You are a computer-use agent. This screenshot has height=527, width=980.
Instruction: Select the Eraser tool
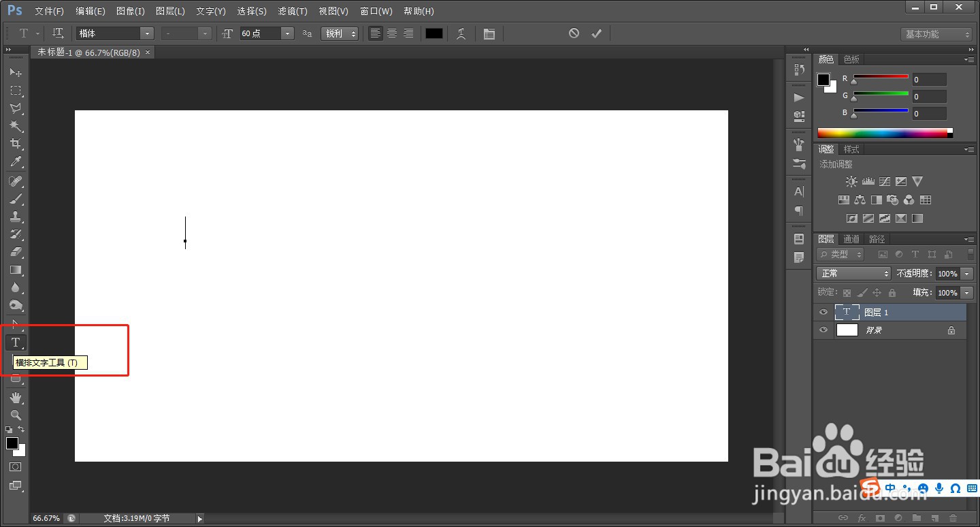click(x=16, y=252)
